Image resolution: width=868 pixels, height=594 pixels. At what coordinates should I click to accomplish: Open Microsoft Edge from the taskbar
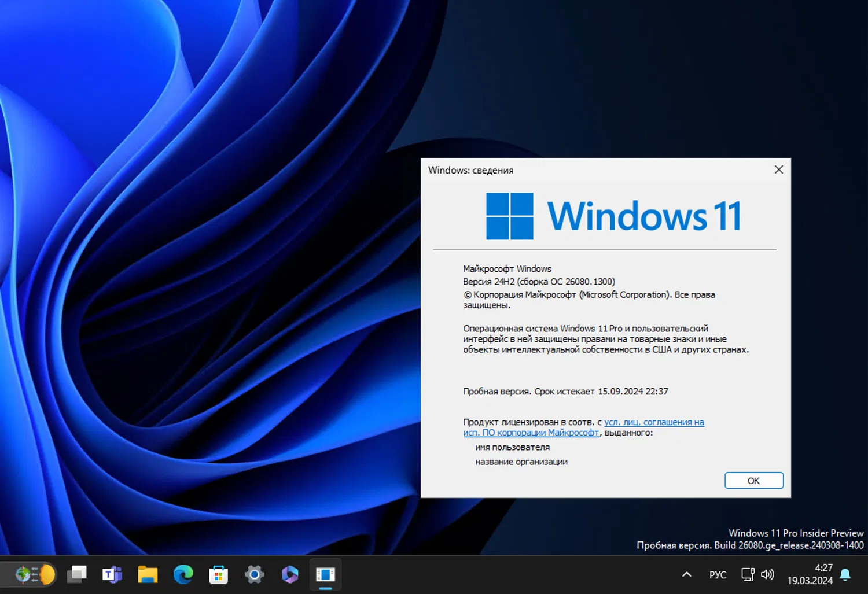pyautogui.click(x=183, y=574)
